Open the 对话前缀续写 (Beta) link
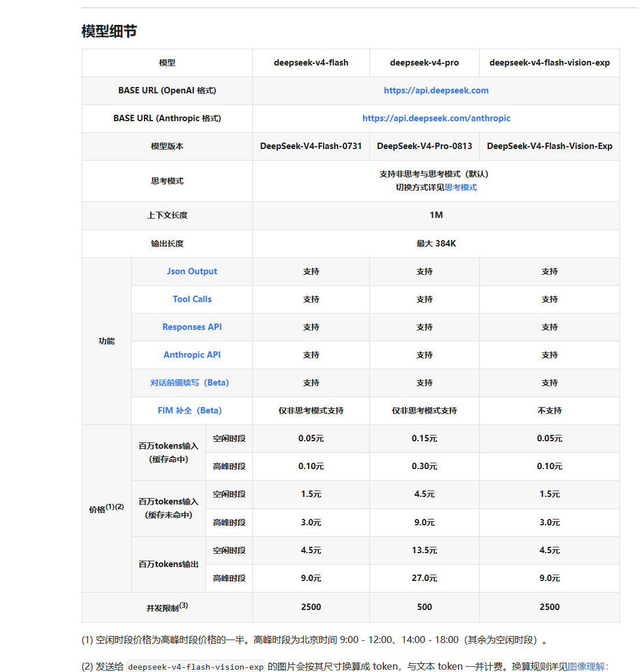Image resolution: width=642 pixels, height=672 pixels. tap(190, 383)
